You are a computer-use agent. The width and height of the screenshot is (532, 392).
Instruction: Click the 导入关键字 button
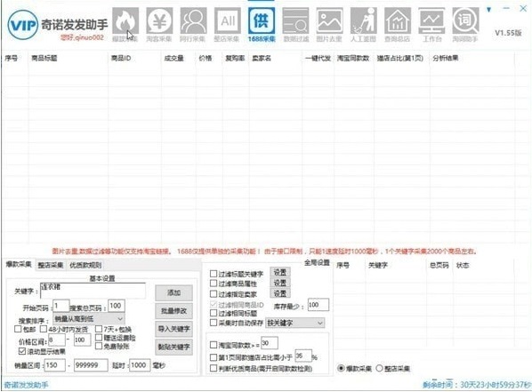173,329
